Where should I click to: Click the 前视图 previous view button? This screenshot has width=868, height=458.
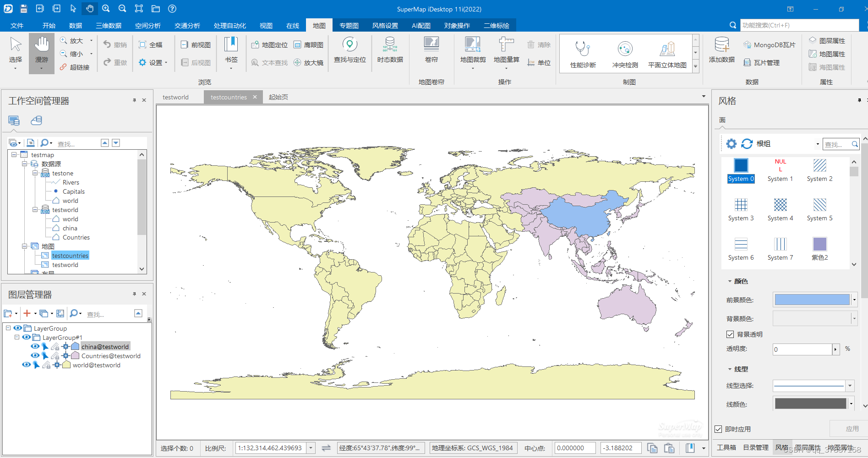[196, 45]
